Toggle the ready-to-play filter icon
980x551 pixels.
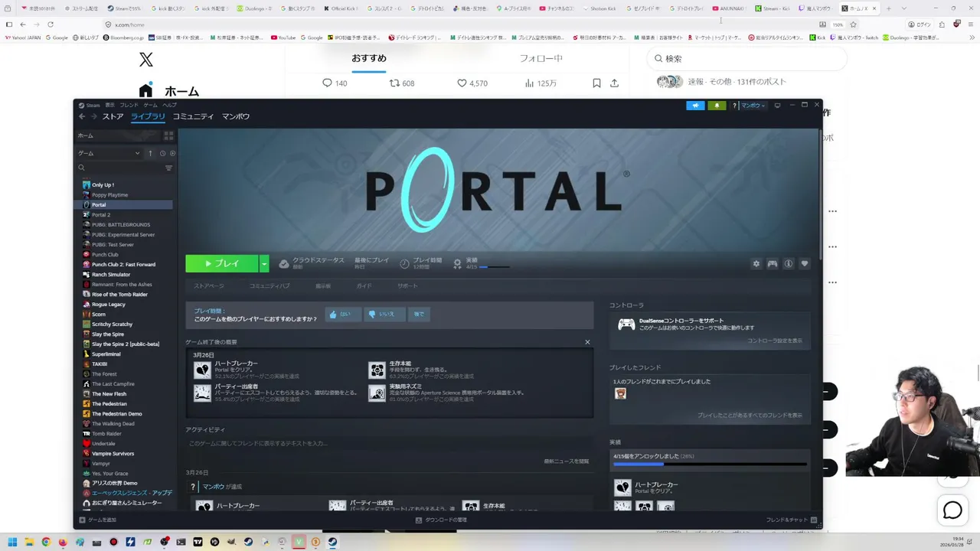tap(172, 153)
